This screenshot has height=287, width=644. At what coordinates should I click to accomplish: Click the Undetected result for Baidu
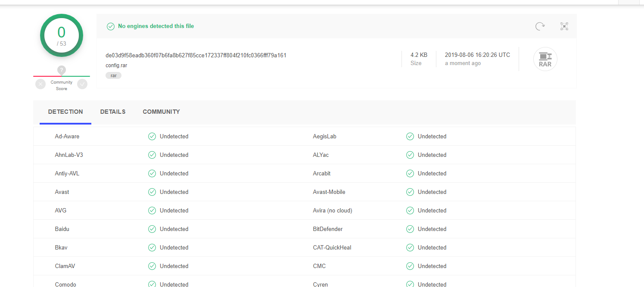(174, 229)
